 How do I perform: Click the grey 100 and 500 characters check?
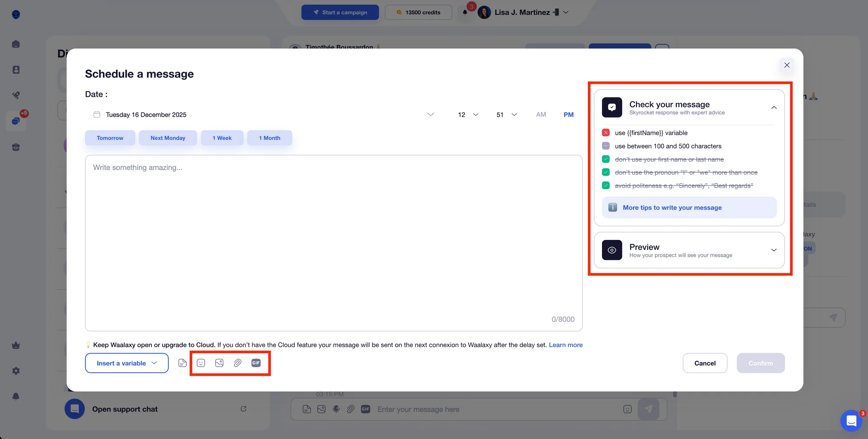pyautogui.click(x=606, y=146)
